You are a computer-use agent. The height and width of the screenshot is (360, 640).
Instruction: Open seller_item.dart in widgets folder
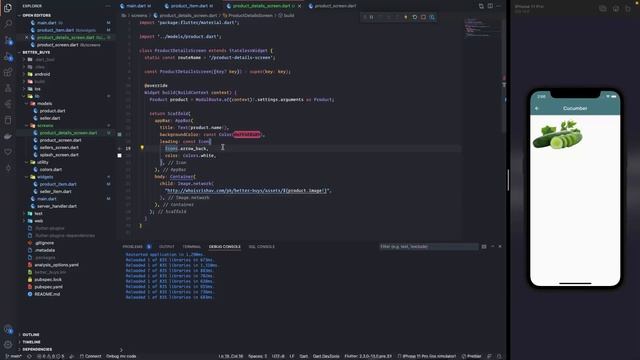(x=56, y=192)
